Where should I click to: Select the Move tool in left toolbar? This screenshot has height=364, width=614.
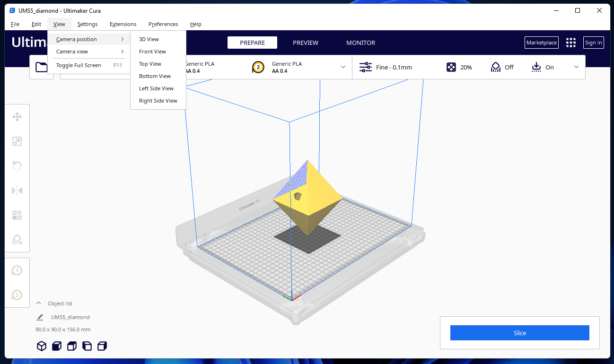coord(17,117)
